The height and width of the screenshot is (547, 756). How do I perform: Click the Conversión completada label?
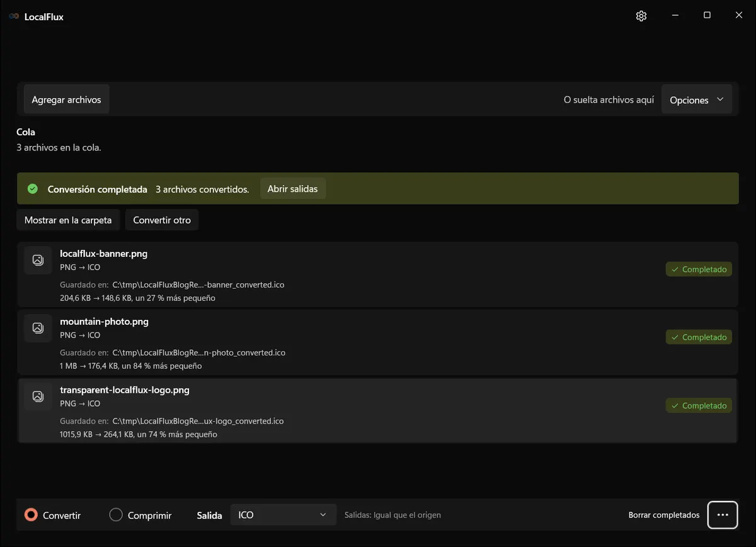[98, 189]
